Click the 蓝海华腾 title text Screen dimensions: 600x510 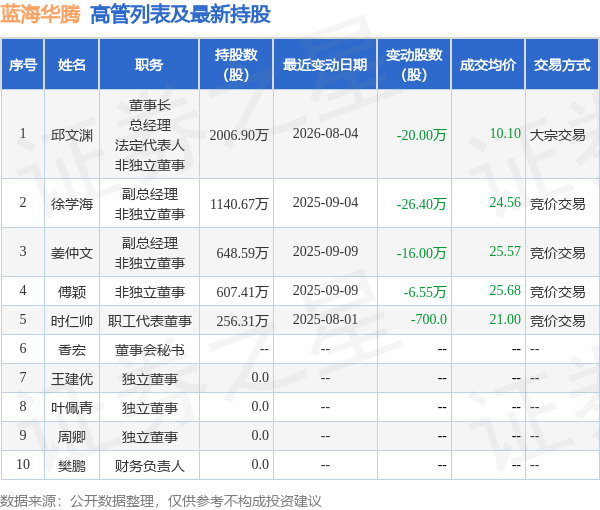(x=40, y=15)
